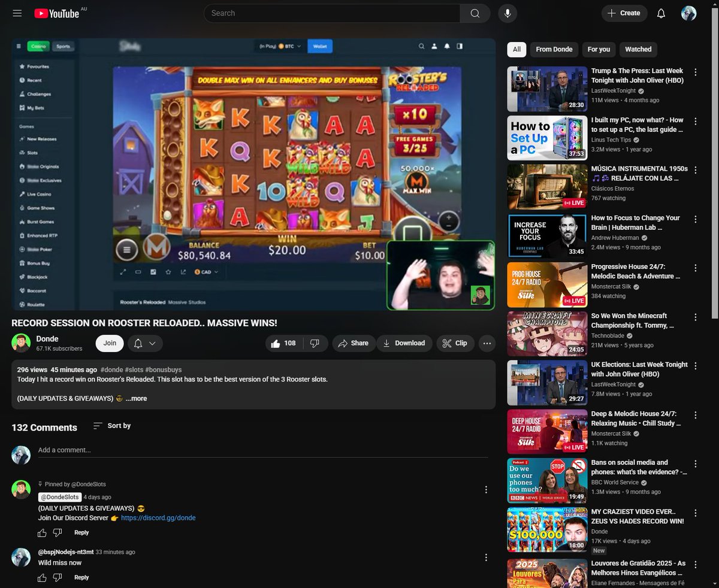Open options for Huberman focus video

click(x=695, y=219)
